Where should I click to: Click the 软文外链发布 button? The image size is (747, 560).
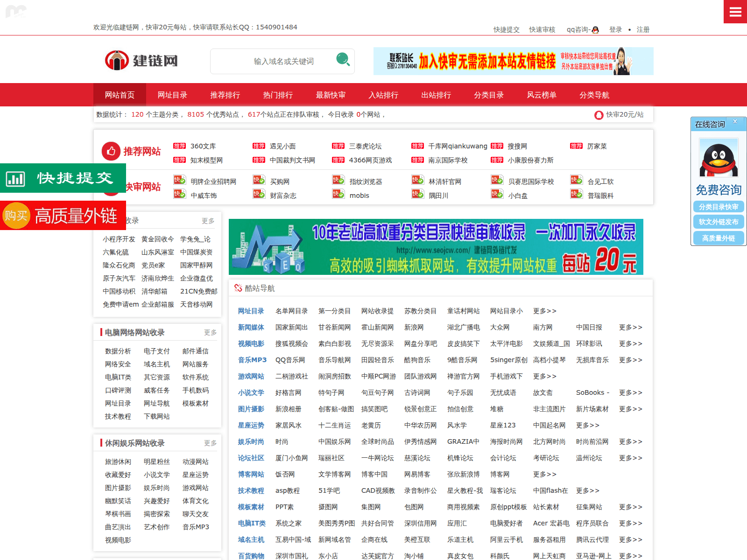pyautogui.click(x=719, y=222)
